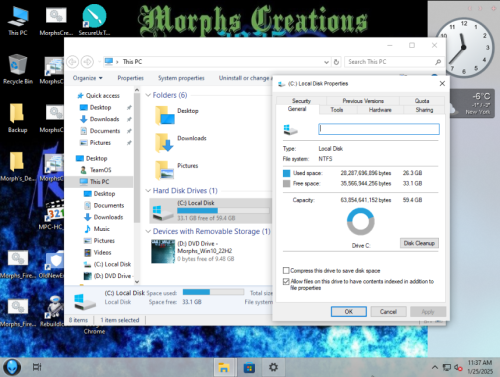
Task: Select Downloads folder in Folders group
Action: tap(181, 143)
